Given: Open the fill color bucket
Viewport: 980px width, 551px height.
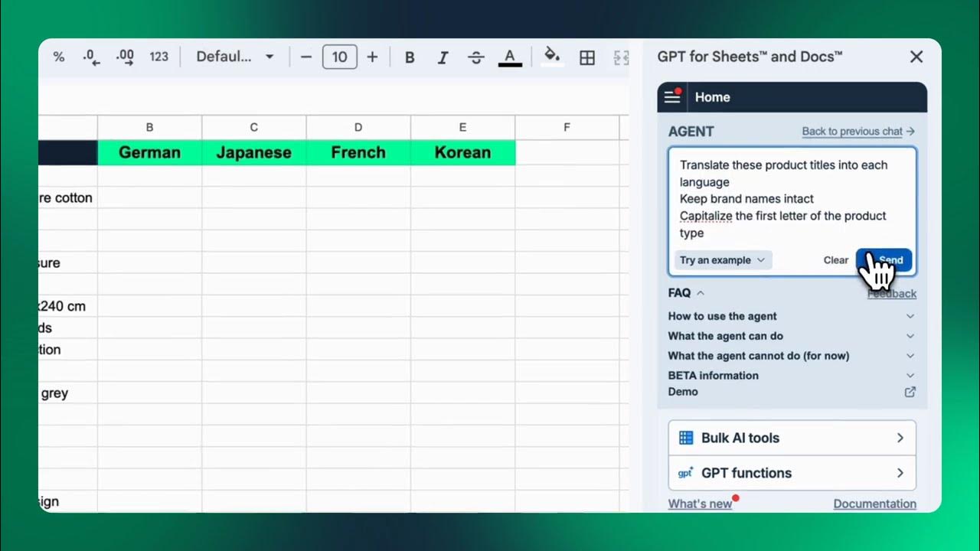Looking at the screenshot, I should tap(552, 56).
